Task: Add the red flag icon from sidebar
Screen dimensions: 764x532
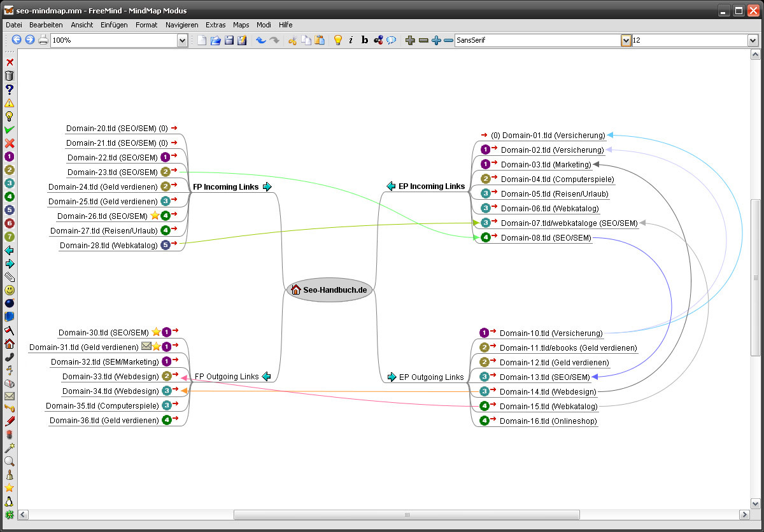Action: [x=10, y=330]
